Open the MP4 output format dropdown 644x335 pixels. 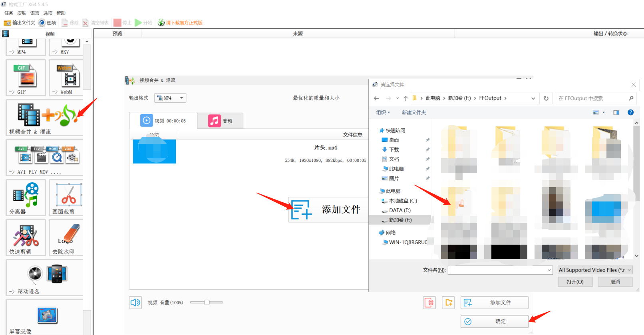coord(170,98)
